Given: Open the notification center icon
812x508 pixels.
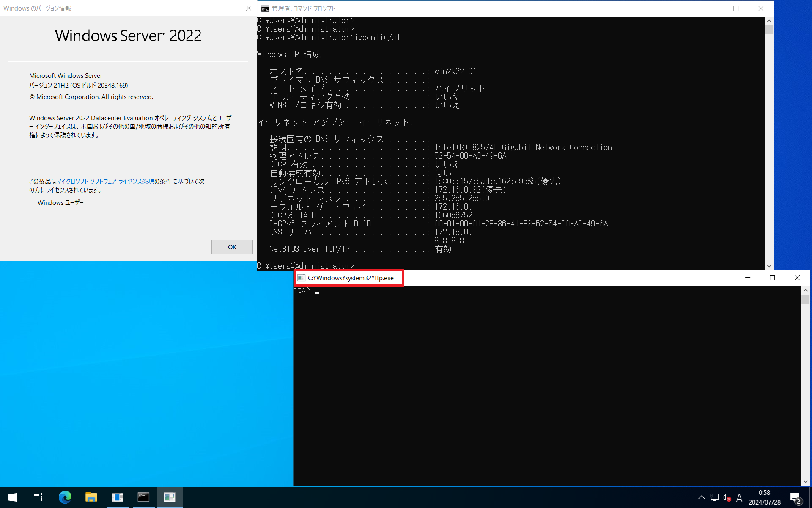Looking at the screenshot, I should pos(796,498).
